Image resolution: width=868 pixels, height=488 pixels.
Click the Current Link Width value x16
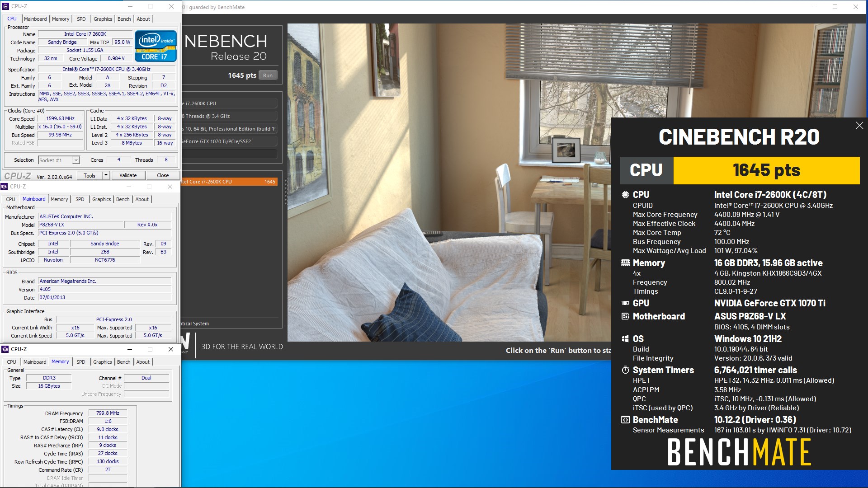(75, 328)
